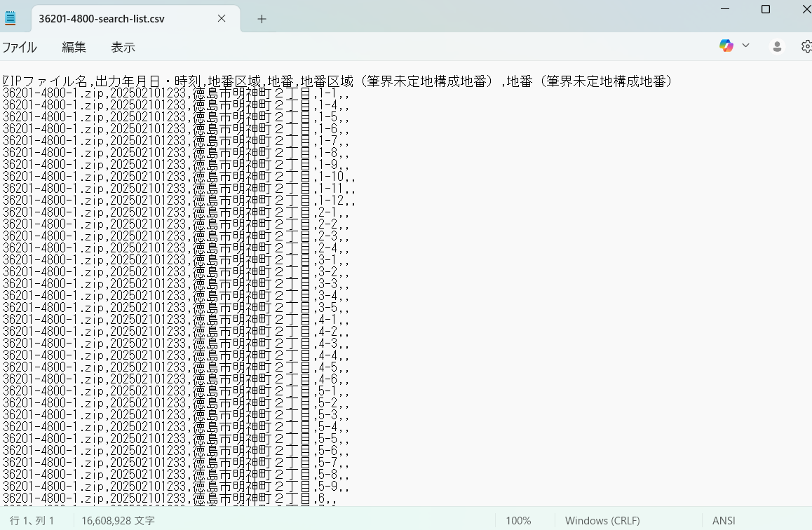Click the row ending with 3-1,,

tap(176, 260)
